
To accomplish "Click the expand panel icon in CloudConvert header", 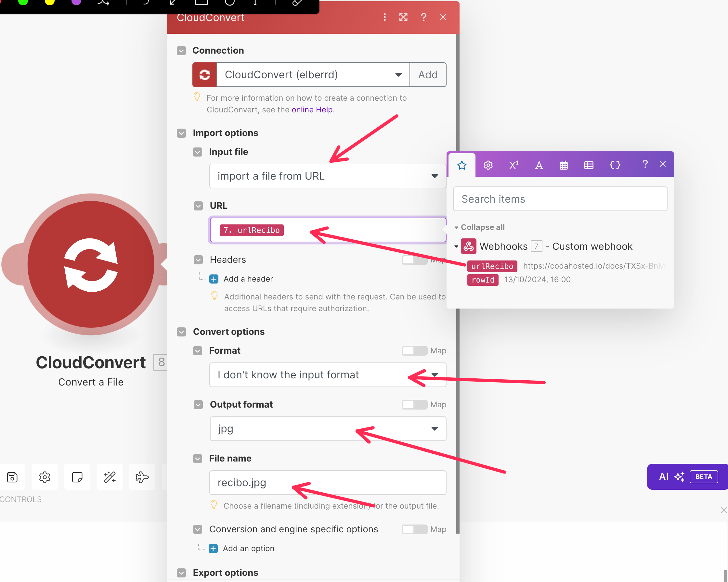I will [x=403, y=17].
